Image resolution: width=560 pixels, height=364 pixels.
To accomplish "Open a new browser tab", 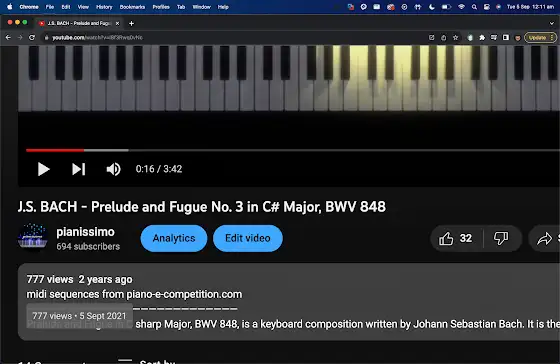I will coord(131,23).
